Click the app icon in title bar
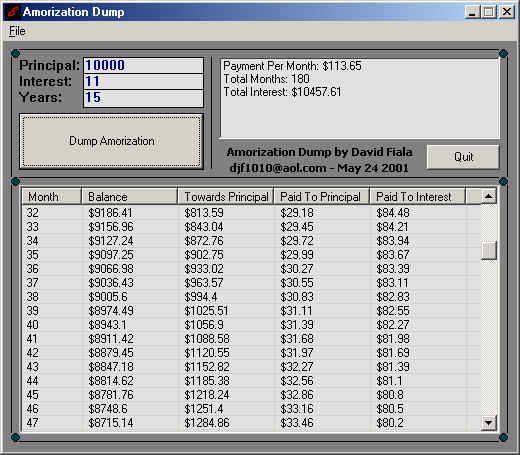520x455 pixels. click(13, 12)
